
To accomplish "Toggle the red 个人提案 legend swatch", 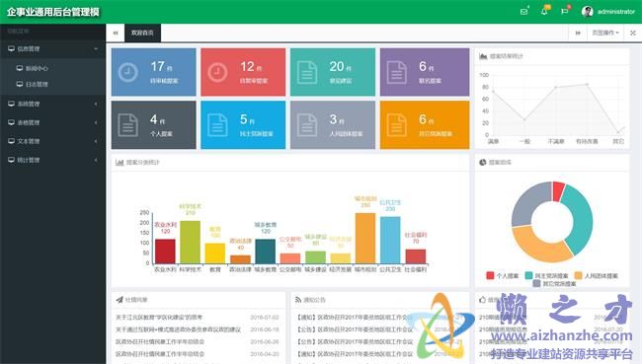I will point(490,275).
